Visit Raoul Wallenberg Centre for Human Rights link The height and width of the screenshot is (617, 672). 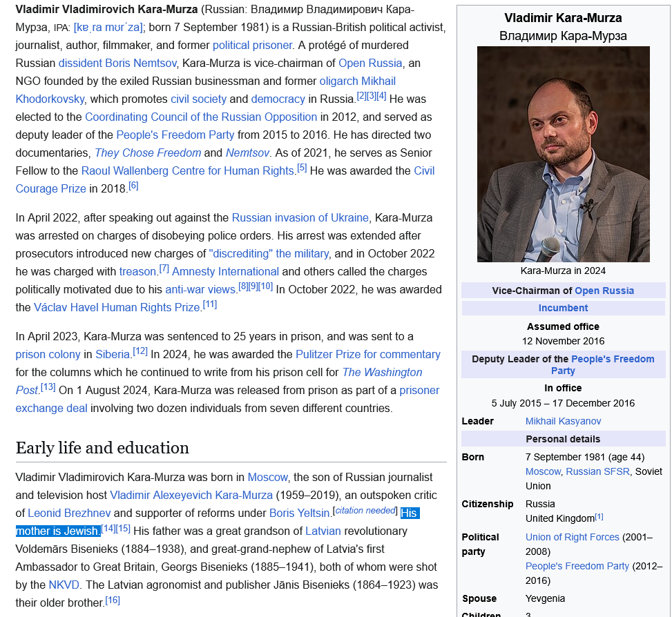pos(188,171)
